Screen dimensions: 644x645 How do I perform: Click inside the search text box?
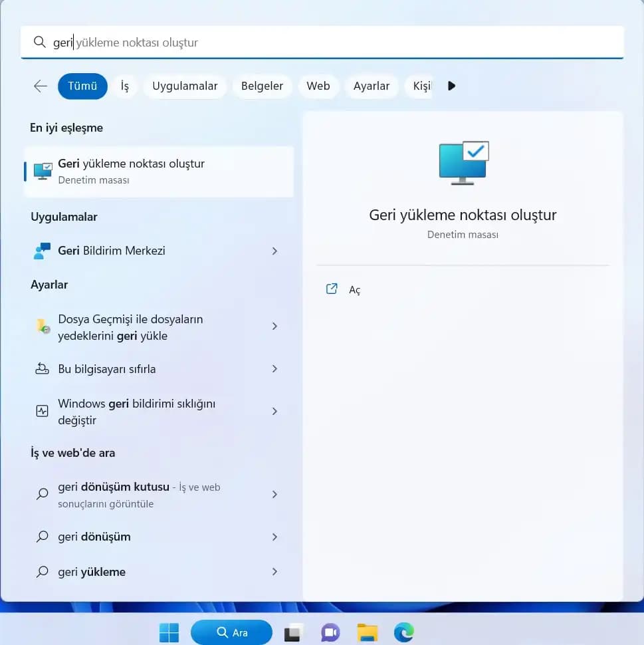tap(332, 43)
